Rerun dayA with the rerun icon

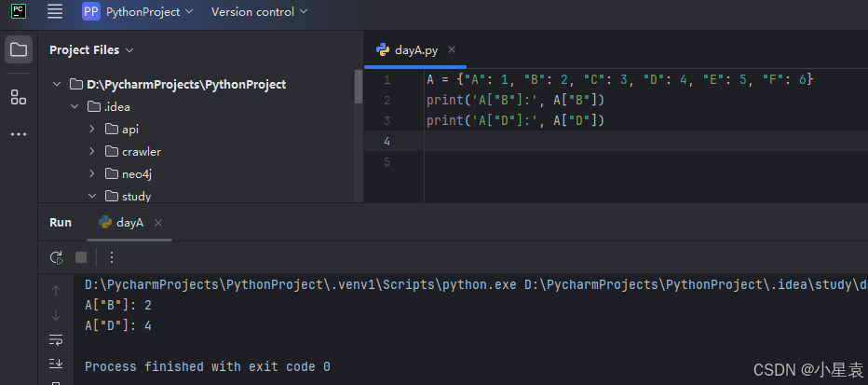coord(57,257)
